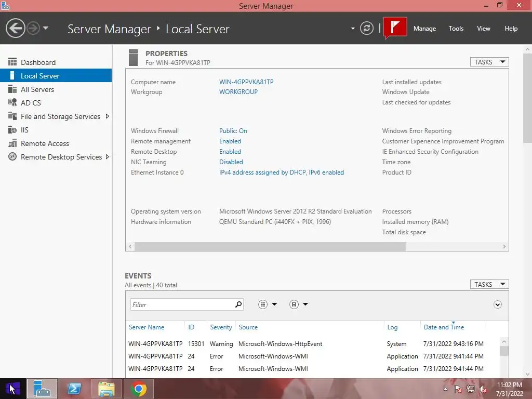The height and width of the screenshot is (399, 532).
Task: Open the Help menu
Action: pyautogui.click(x=511, y=29)
